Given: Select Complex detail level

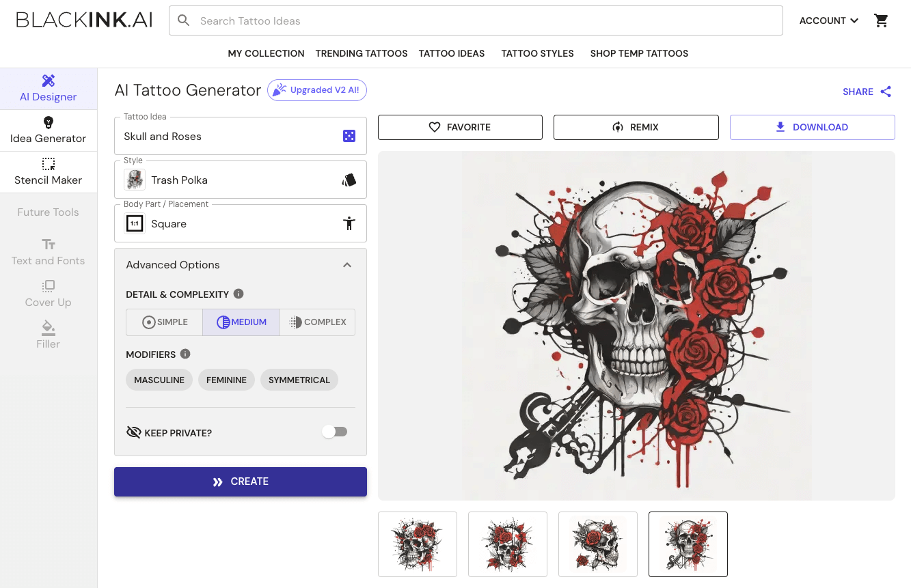Looking at the screenshot, I should tap(317, 322).
